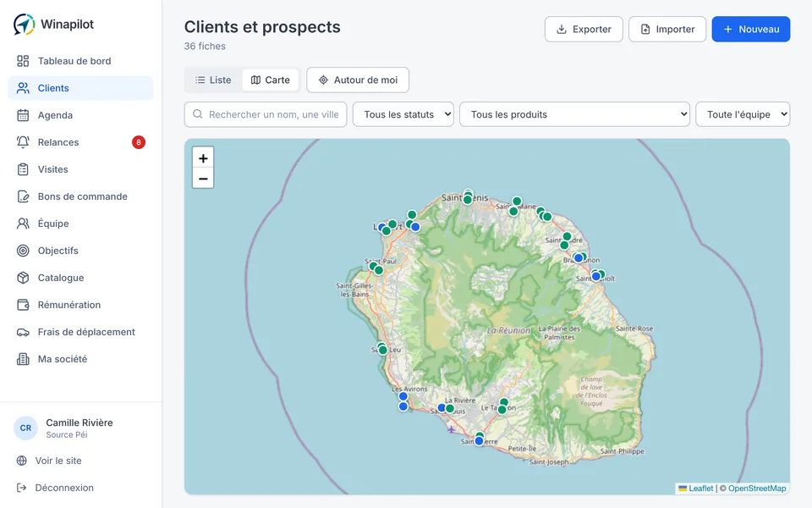Zoom out the map with minus button
Screen dimensions: 812x508
tap(203, 179)
